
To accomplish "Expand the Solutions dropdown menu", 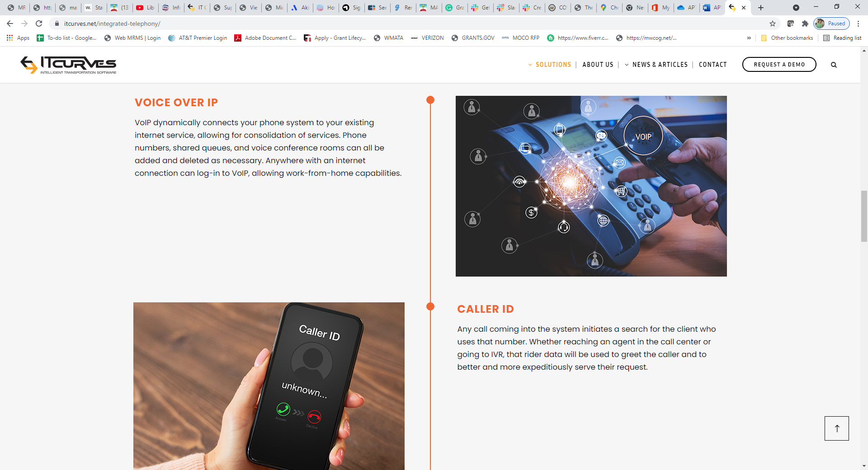I will [549, 65].
